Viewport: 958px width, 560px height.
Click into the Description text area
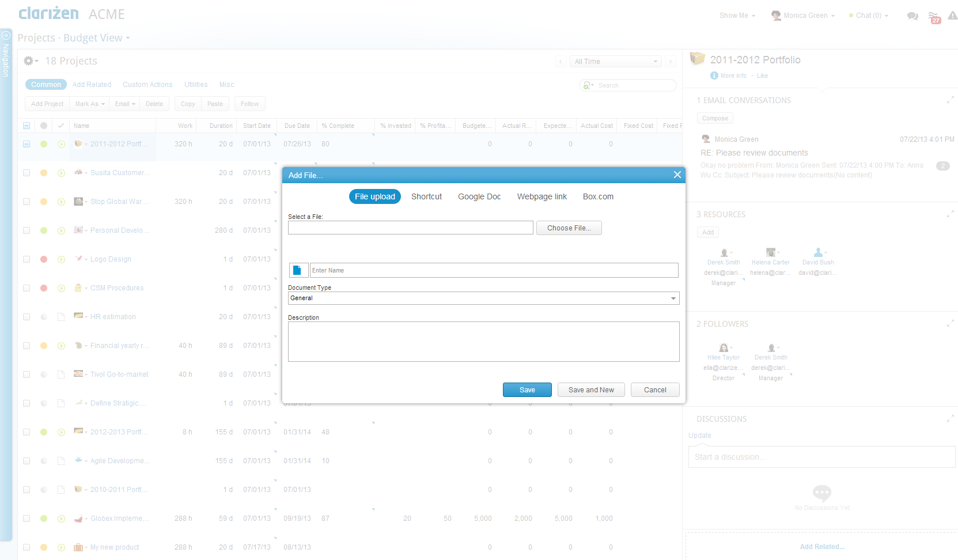[483, 342]
